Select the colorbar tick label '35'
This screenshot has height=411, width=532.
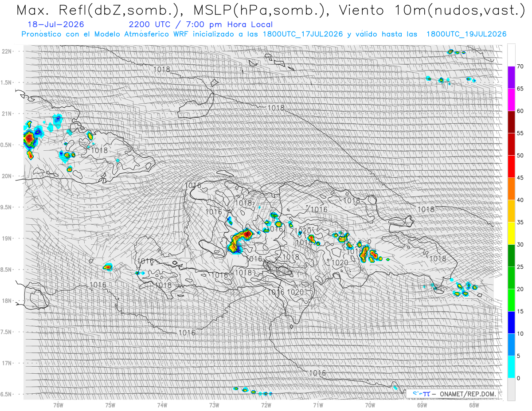[x=520, y=222]
